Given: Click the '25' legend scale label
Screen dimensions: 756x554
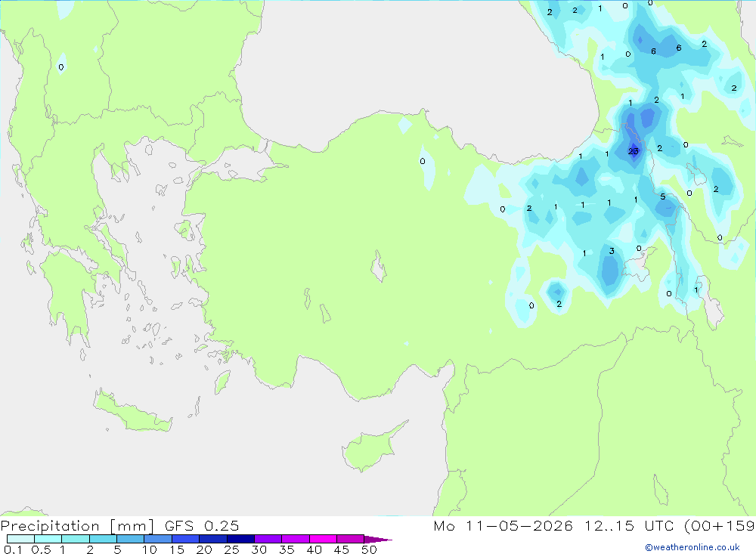Looking at the screenshot, I should point(232,549).
